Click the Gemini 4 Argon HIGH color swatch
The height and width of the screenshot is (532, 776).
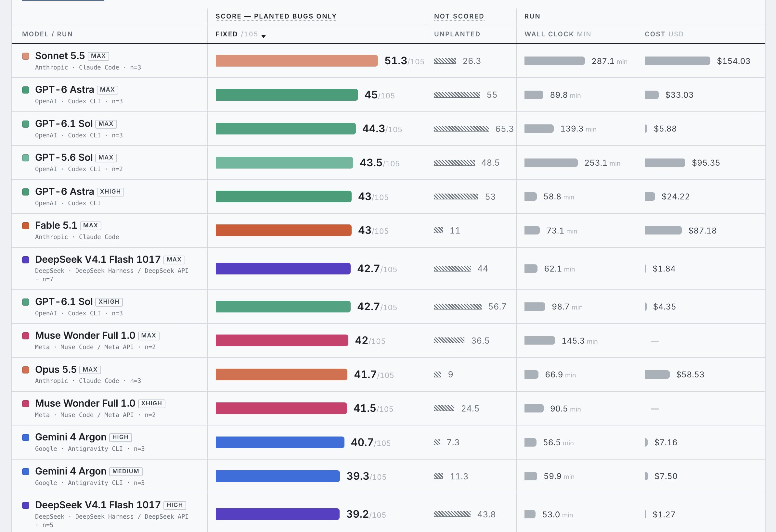(x=26, y=437)
